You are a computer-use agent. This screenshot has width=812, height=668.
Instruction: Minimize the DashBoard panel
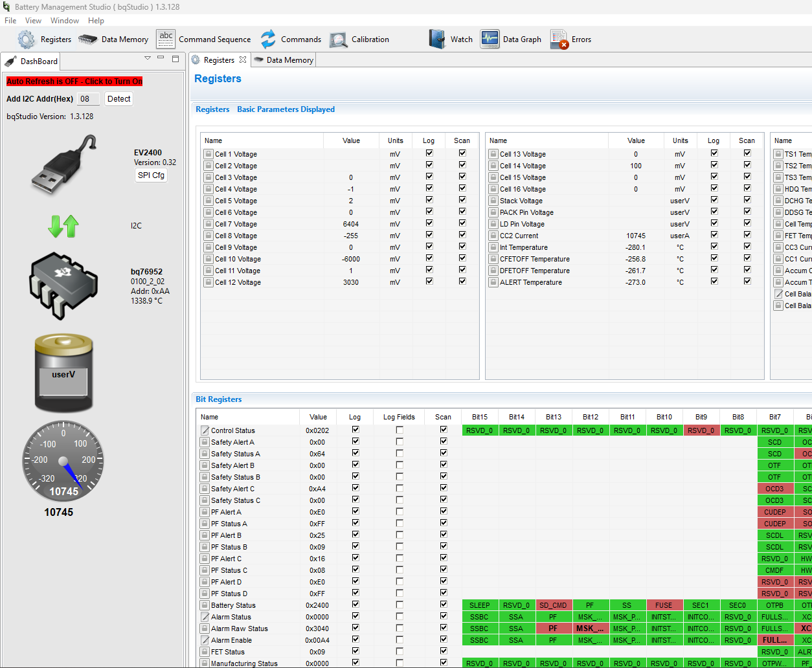click(161, 58)
